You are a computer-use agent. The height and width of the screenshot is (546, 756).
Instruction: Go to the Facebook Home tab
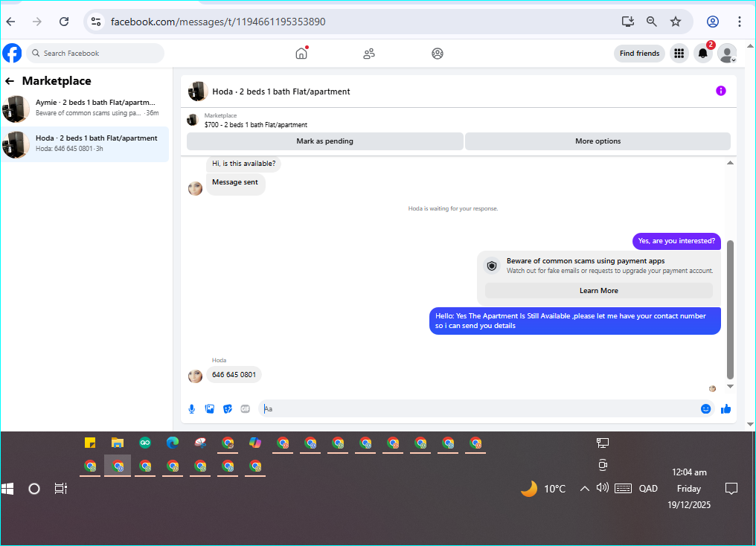pos(301,53)
